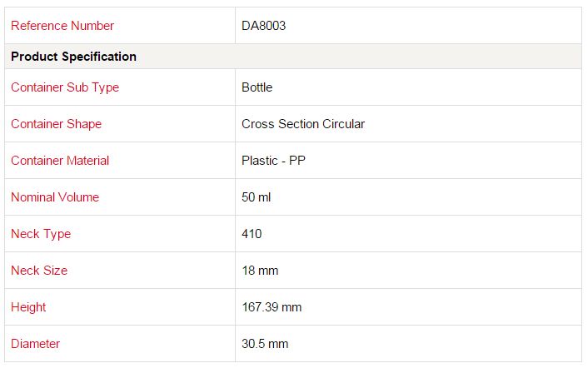Image resolution: width=588 pixels, height=368 pixels.
Task: Select the 50 ml value
Action: 257,197
